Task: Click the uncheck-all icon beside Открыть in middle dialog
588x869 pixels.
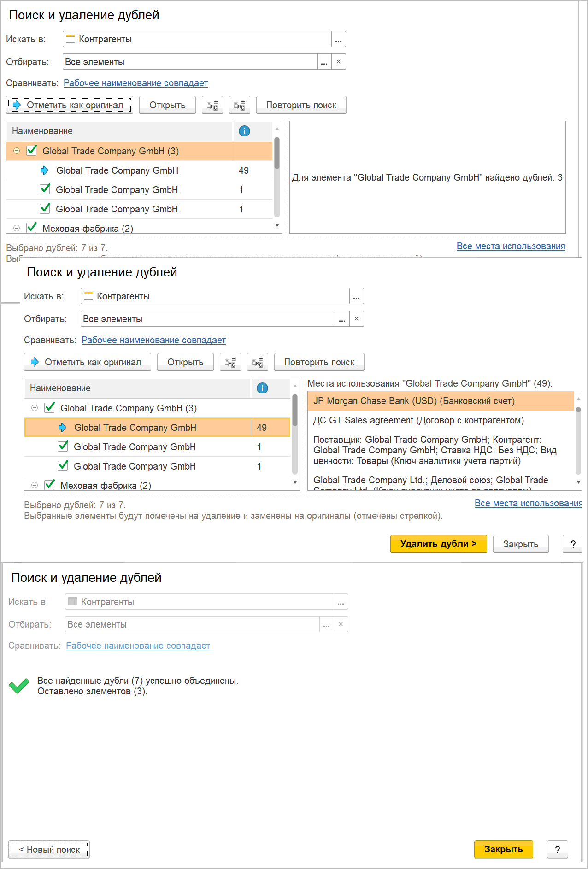Action: pos(230,363)
